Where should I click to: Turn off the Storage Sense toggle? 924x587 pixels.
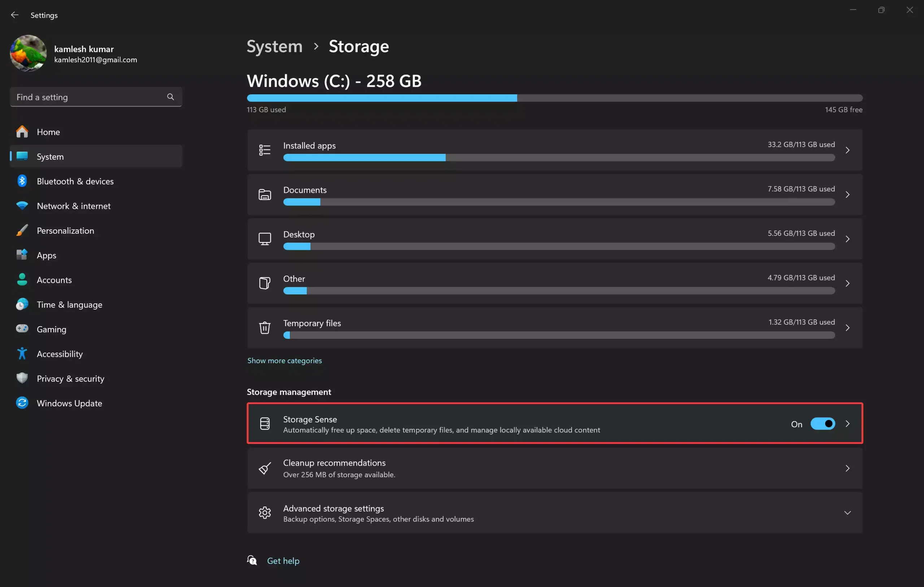coord(822,423)
